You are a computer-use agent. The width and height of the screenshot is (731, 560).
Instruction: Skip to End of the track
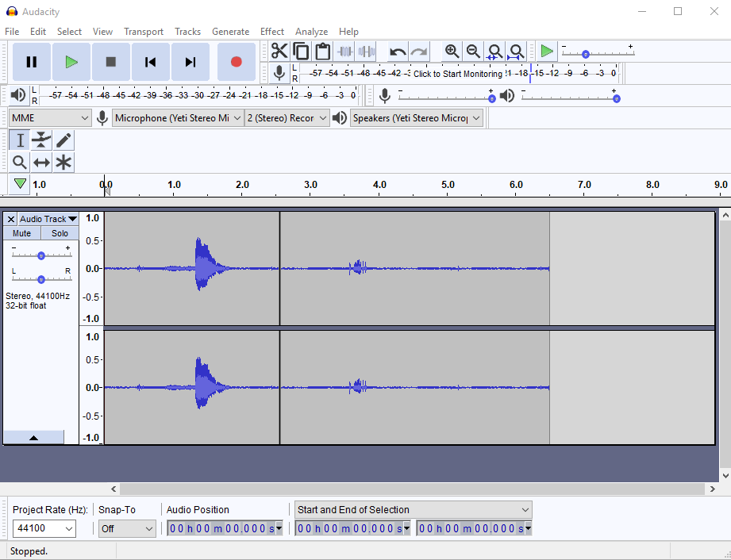click(x=190, y=62)
